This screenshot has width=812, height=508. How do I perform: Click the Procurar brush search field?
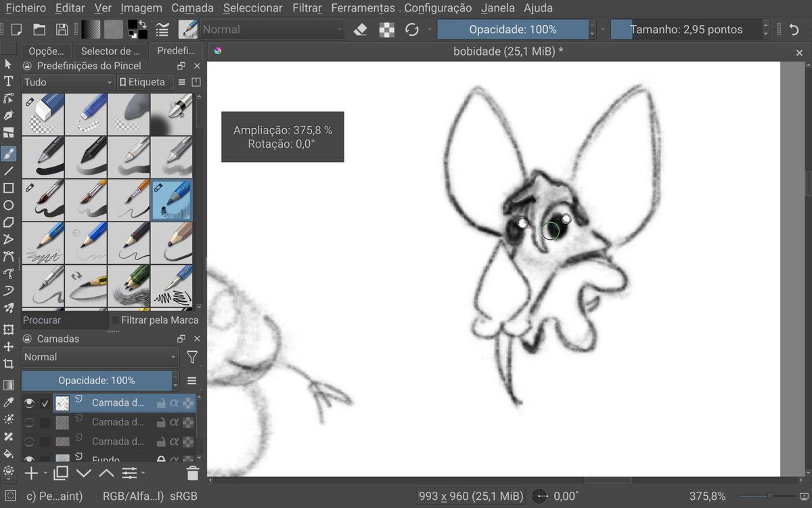[64, 320]
